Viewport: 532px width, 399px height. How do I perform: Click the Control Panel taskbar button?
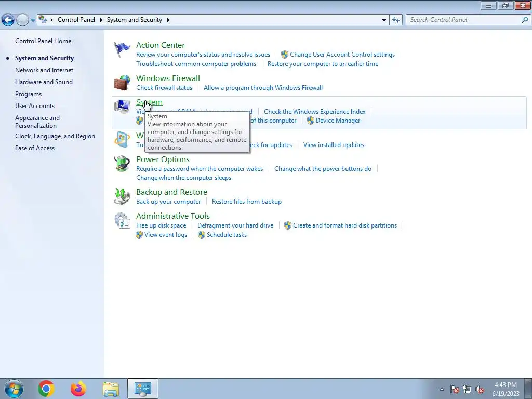point(143,389)
